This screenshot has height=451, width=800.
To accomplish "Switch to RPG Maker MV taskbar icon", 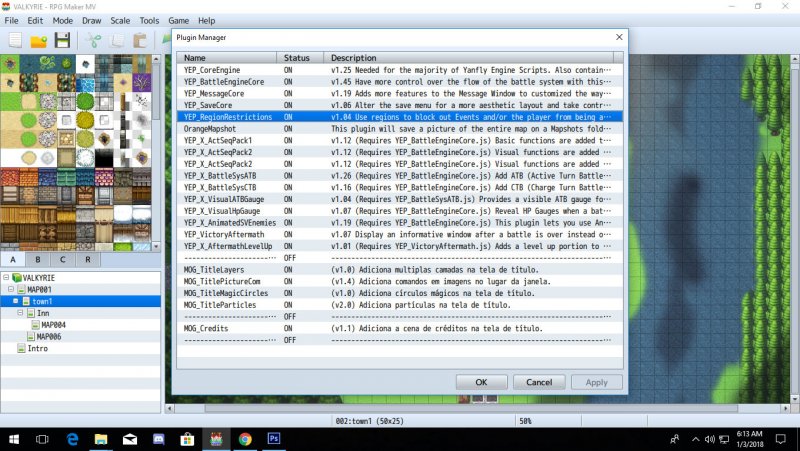I will pyautogui.click(x=216, y=439).
